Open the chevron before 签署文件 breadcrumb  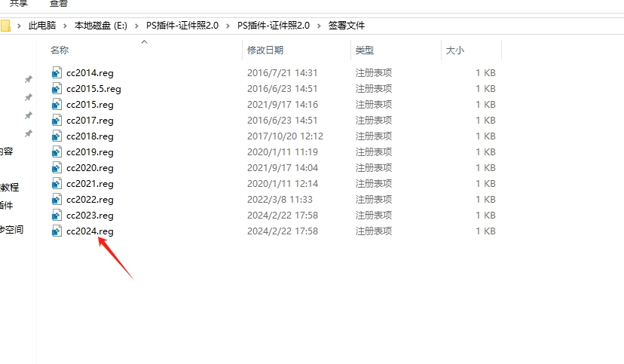pos(320,26)
